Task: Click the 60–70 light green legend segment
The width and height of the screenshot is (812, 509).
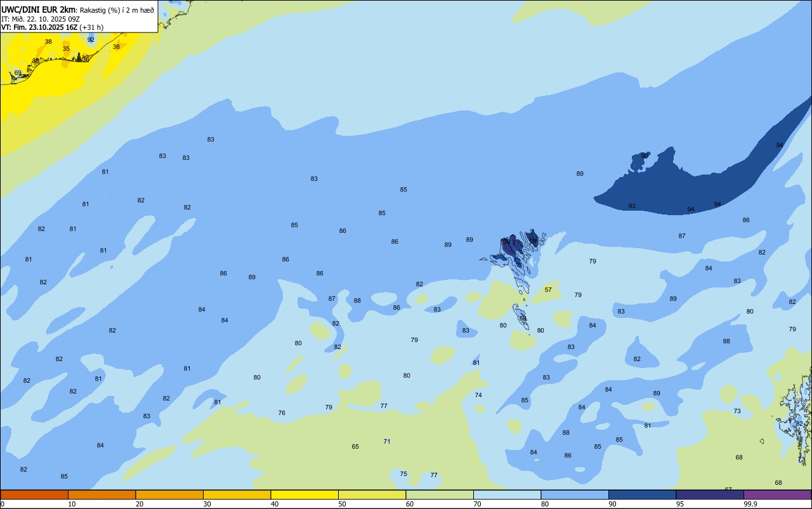Action: pos(440,494)
